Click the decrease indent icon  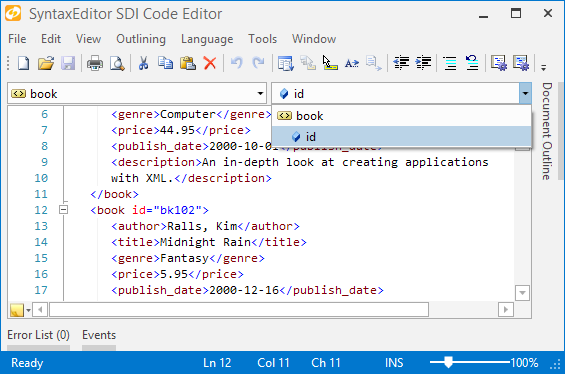401,63
